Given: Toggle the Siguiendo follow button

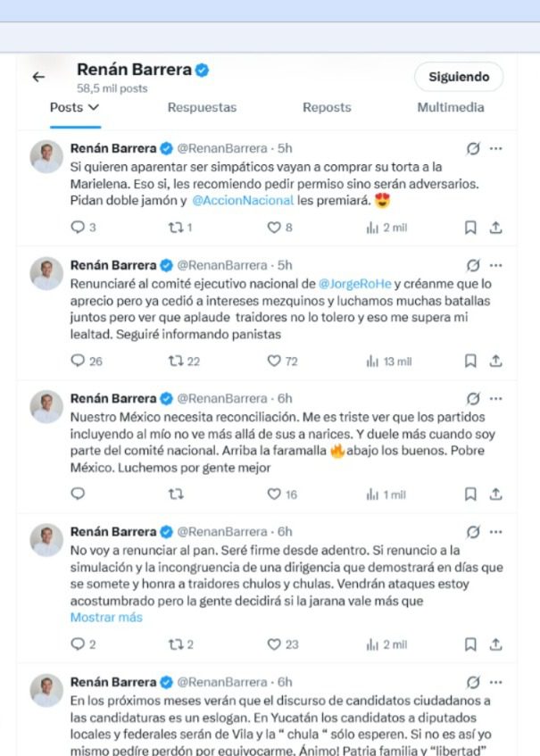Looking at the screenshot, I should coord(459,77).
